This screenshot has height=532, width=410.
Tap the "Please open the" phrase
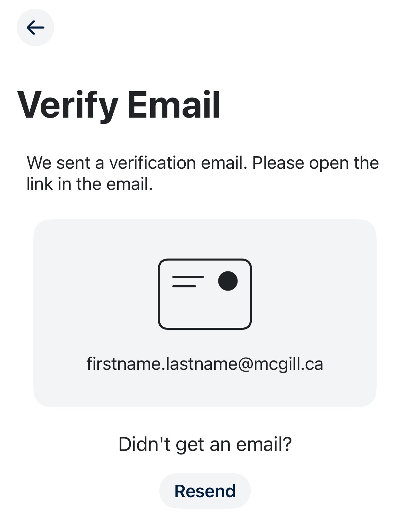coord(315,163)
